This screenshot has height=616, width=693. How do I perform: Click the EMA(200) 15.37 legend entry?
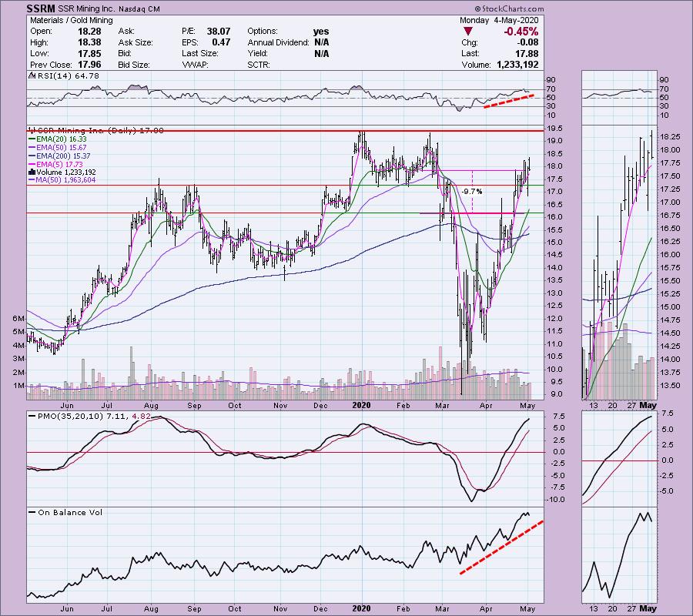59,156
